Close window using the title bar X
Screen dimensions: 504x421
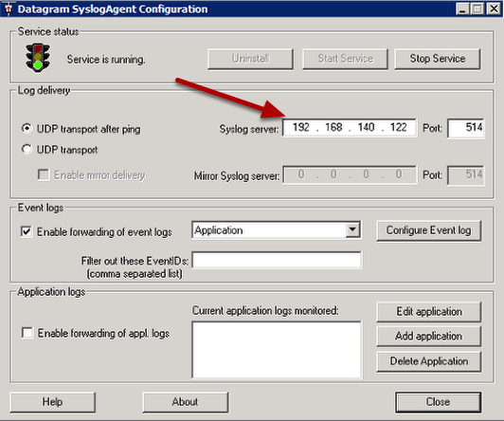tap(494, 9)
